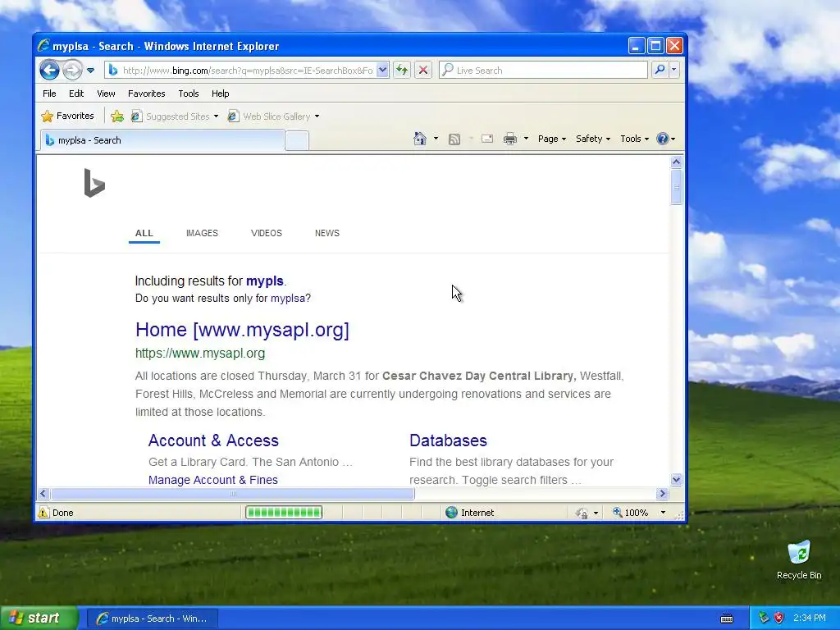Open the Edit menu
The width and height of the screenshot is (840, 630).
[76, 94]
